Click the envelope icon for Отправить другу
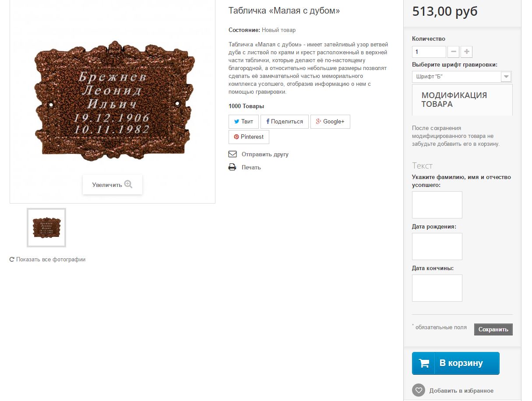 pos(233,154)
